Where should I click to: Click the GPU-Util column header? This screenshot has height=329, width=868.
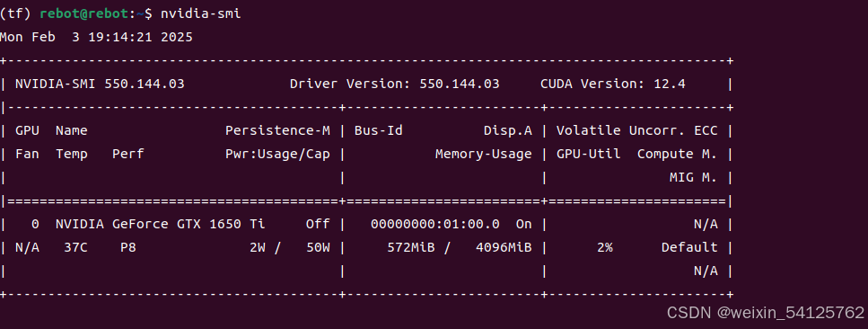pyautogui.click(x=589, y=154)
